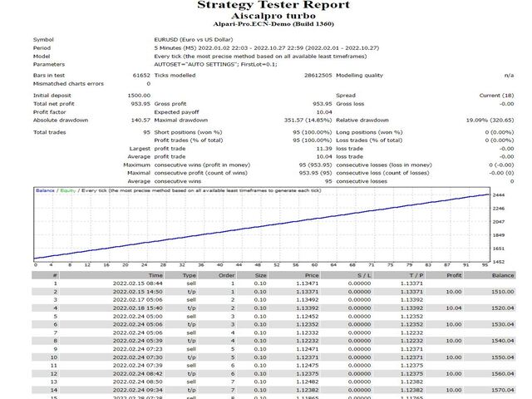Click the "Absolute drawdown" label

(x=61, y=120)
